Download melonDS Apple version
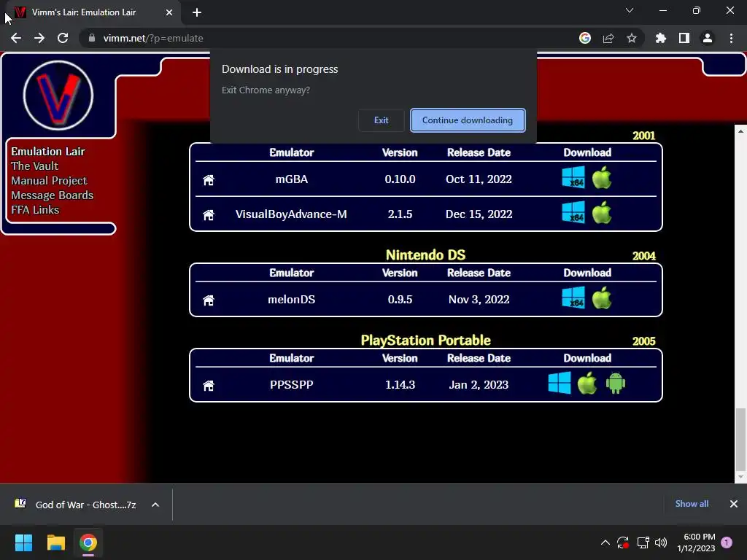This screenshot has height=560, width=747. (602, 298)
